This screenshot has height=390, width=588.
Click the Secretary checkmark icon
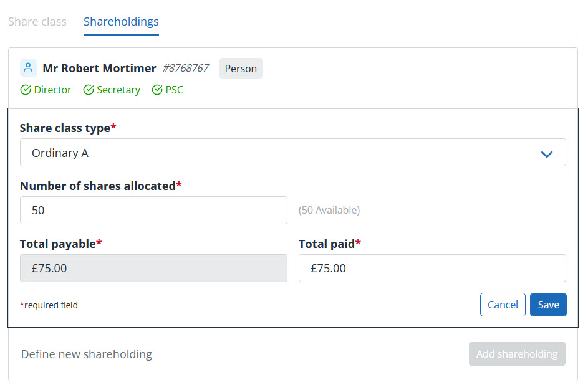point(89,90)
